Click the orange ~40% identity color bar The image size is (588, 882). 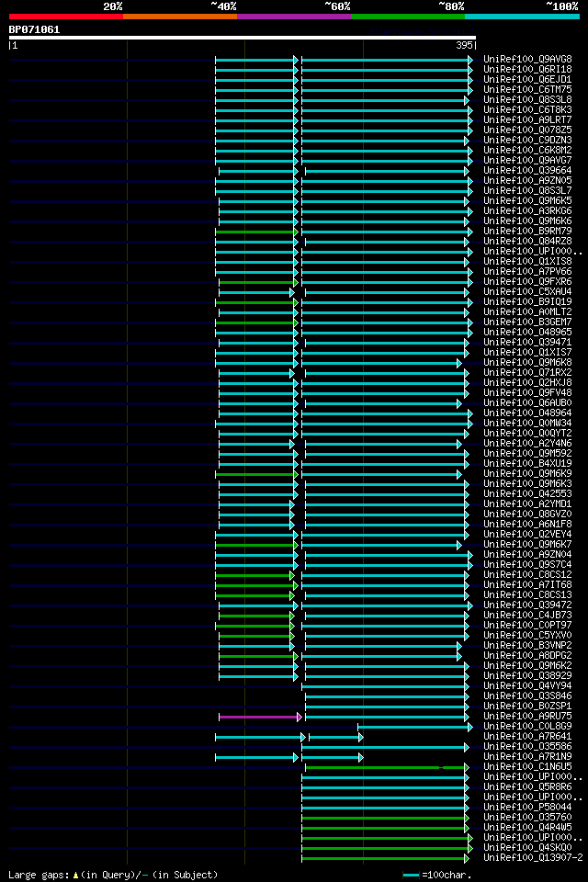tap(180, 17)
